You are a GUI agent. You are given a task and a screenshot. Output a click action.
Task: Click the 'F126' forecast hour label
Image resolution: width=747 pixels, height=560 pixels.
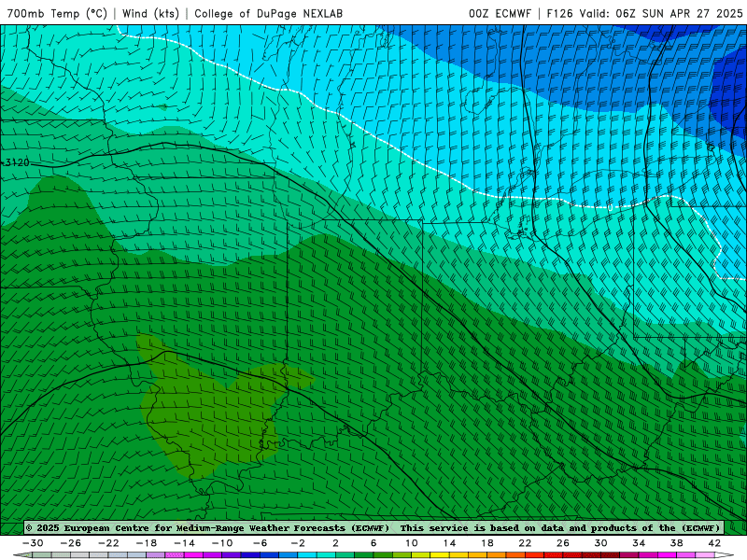[x=559, y=14]
